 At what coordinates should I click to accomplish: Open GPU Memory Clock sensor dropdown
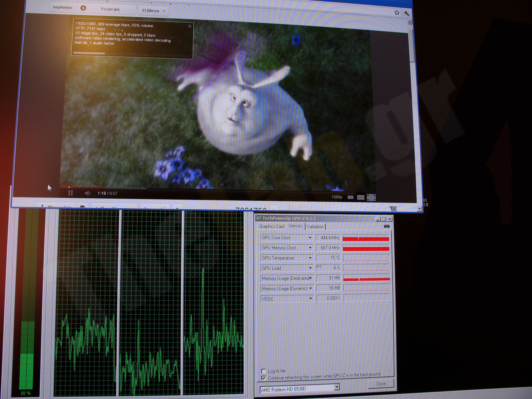[310, 248]
